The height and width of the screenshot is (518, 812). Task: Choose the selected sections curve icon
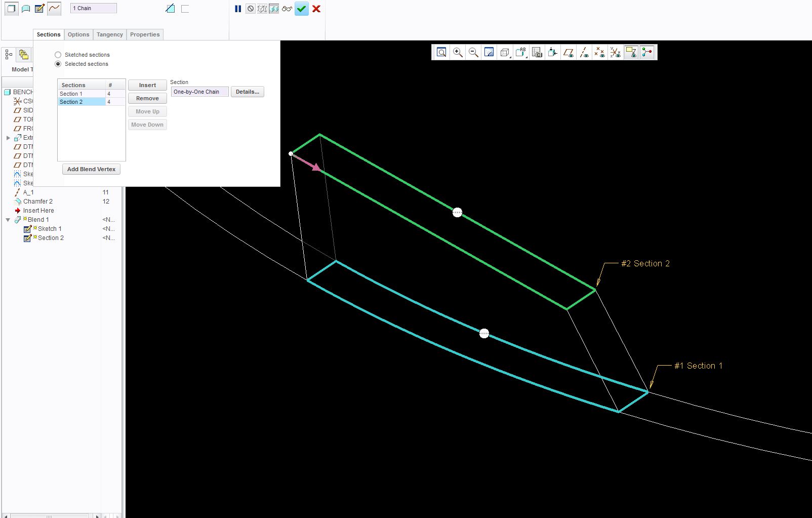pos(54,8)
